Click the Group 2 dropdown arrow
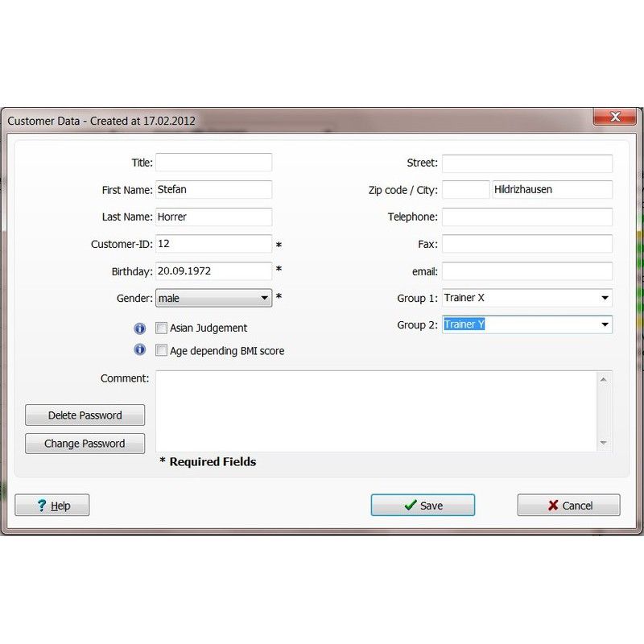644x644 pixels. point(604,324)
